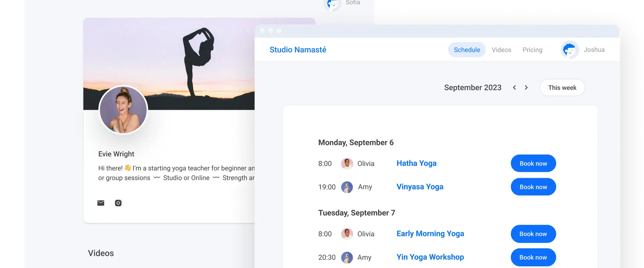Click Olivia's avatar in Early Morning Yoga row

(x=347, y=234)
